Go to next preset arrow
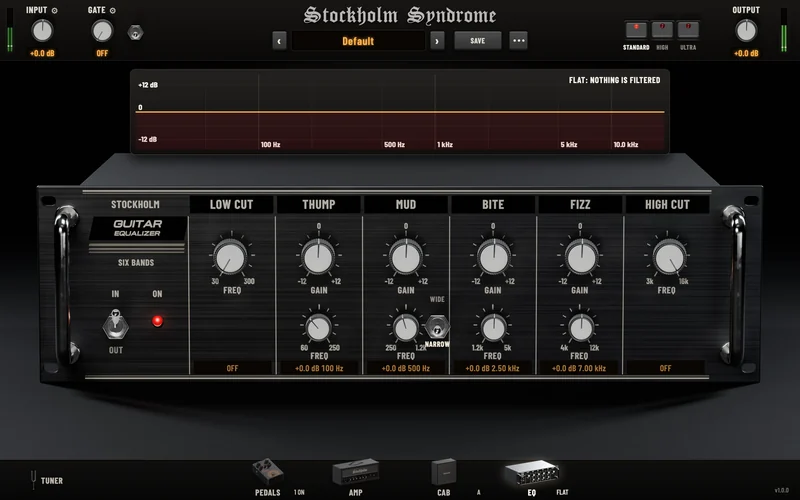Viewport: 800px width, 500px height. click(437, 41)
